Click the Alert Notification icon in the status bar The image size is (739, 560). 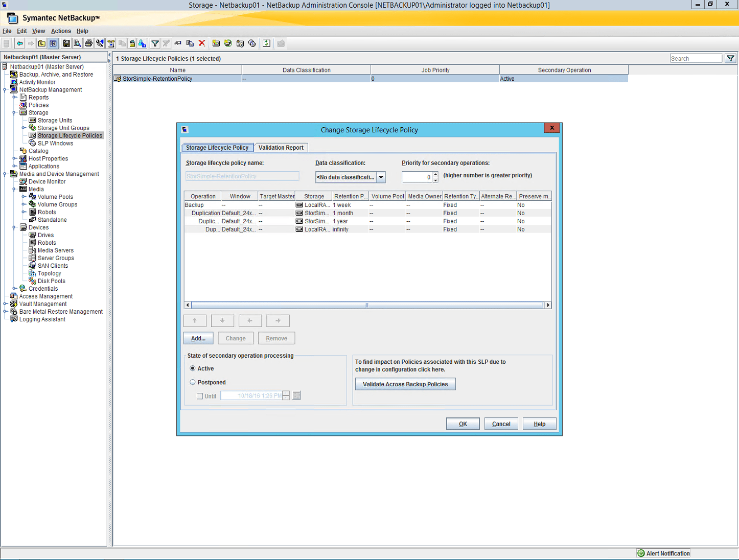click(x=640, y=553)
